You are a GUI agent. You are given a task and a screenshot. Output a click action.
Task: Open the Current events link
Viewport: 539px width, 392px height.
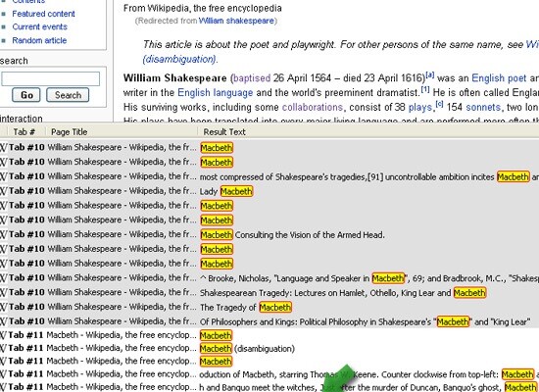[39, 26]
